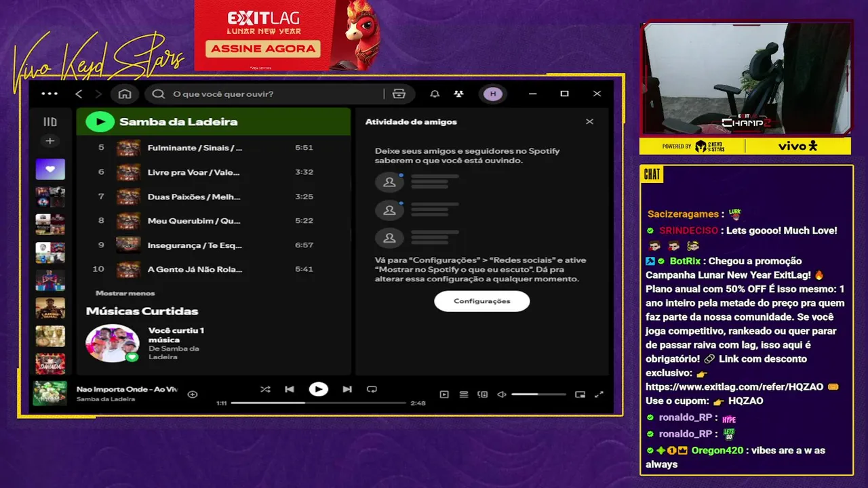Open the liked songs round artist image
The width and height of the screenshot is (868, 488).
pos(113,343)
